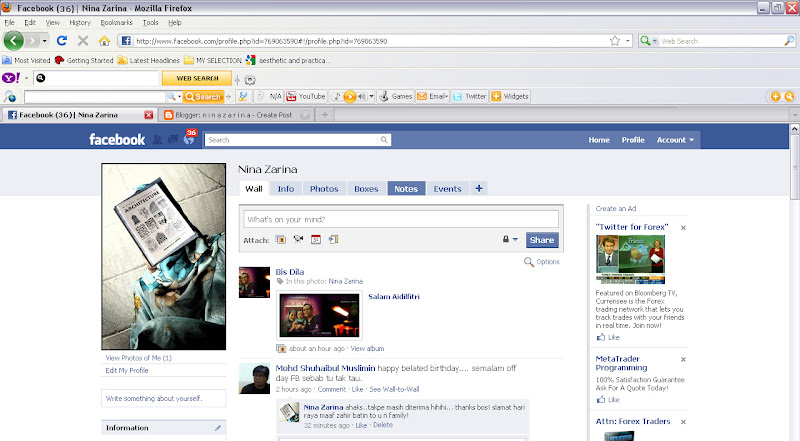Open the back/forward history dropdown arrow
Image resolution: width=800 pixels, height=441 pixels.
click(x=45, y=41)
